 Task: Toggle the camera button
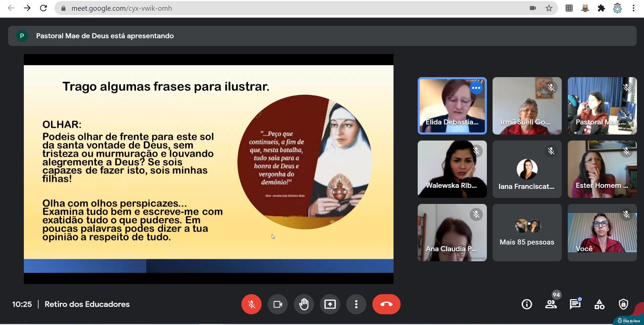point(277,304)
